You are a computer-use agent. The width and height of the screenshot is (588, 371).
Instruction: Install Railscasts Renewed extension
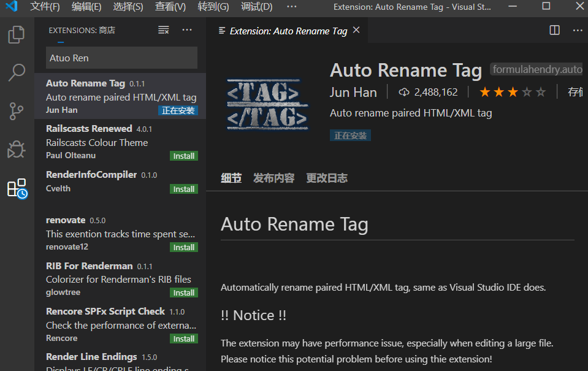tap(184, 156)
